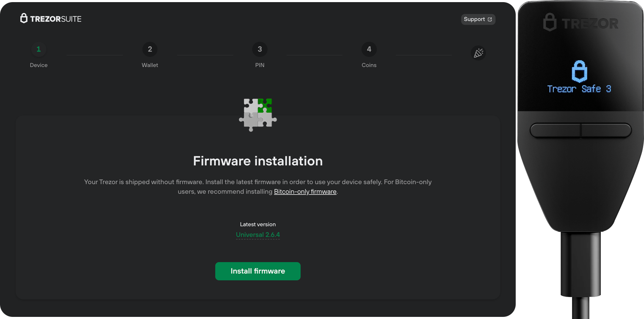Click the external-link arrow icon beside Support
This screenshot has width=644, height=319.
490,19
